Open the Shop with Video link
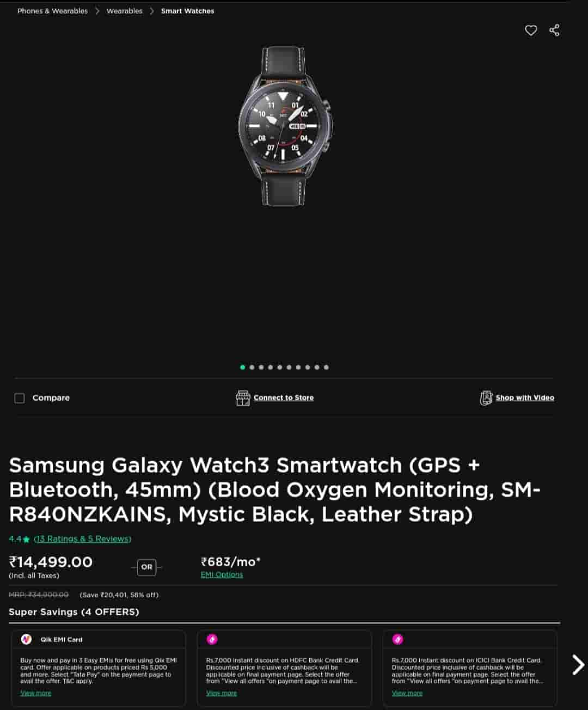Viewport: 588px width, 710px height. click(525, 398)
